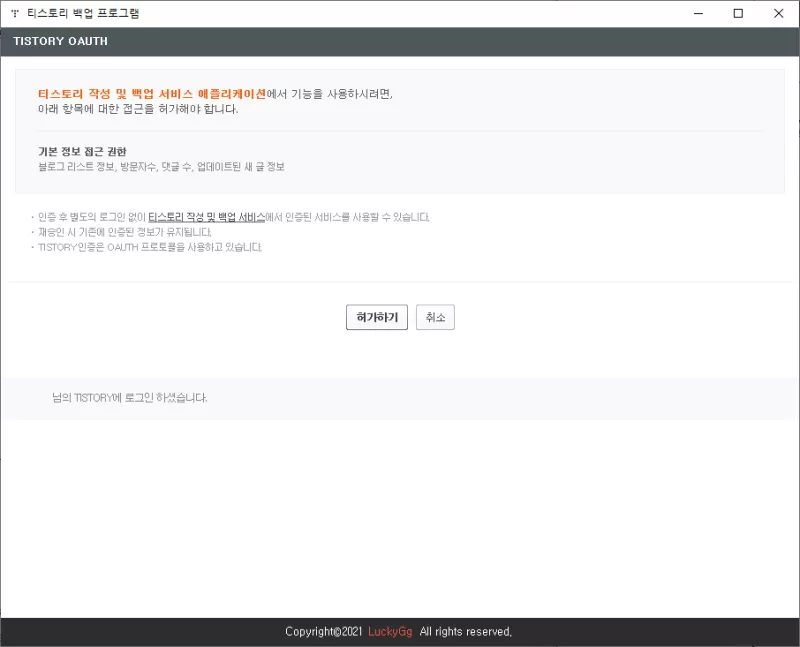The width and height of the screenshot is (800, 647).
Task: Close the 티스토리 백업 프로그램 window
Action: [779, 13]
